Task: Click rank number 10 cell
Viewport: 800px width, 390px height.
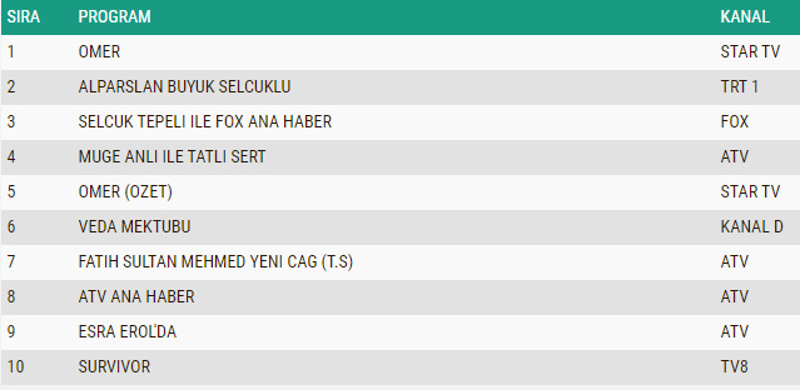Action: coord(15,367)
